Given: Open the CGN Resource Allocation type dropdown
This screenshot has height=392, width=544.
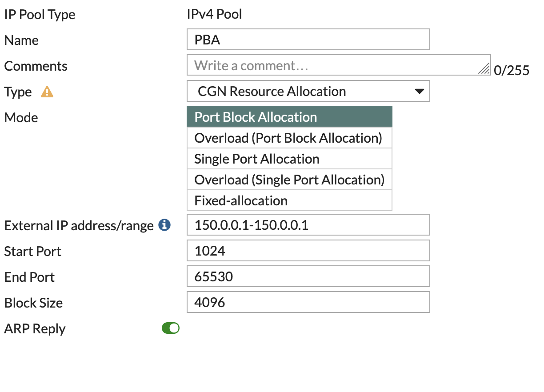Looking at the screenshot, I should pyautogui.click(x=308, y=91).
